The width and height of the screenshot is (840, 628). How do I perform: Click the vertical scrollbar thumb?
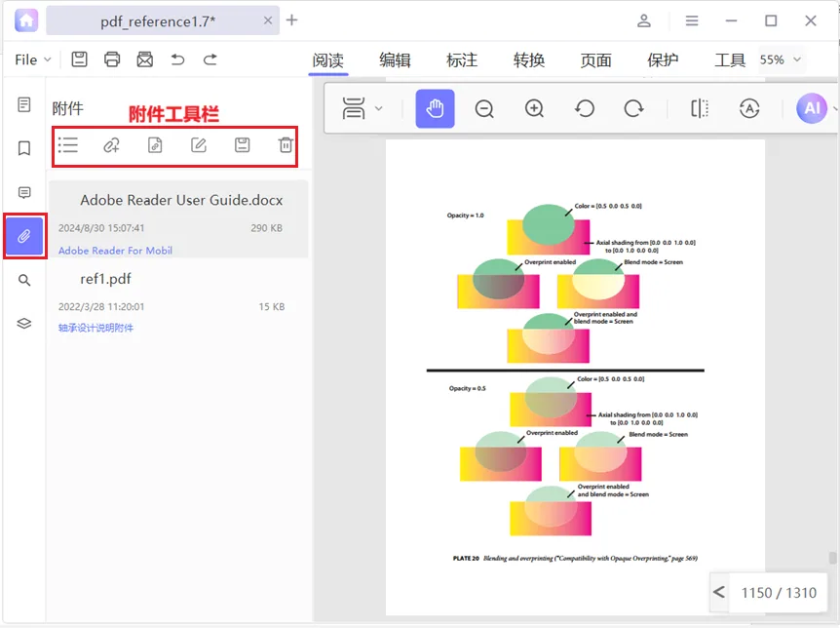pyautogui.click(x=832, y=558)
